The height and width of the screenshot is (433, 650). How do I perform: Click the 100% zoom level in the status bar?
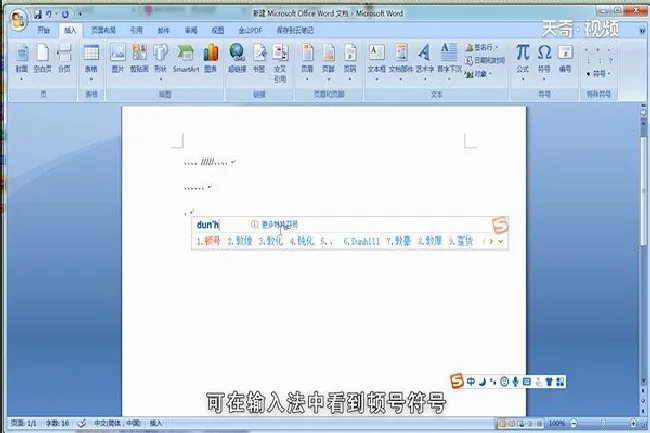pos(557,423)
